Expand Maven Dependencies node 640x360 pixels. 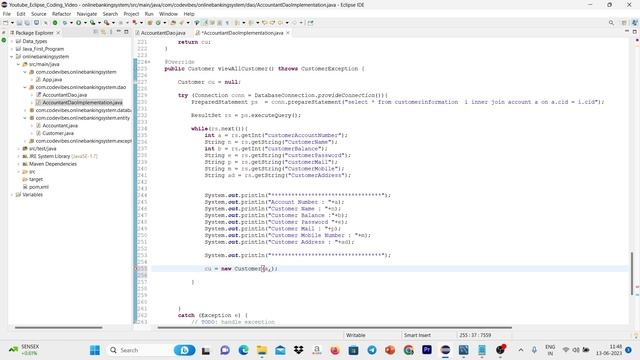[x=18, y=164]
